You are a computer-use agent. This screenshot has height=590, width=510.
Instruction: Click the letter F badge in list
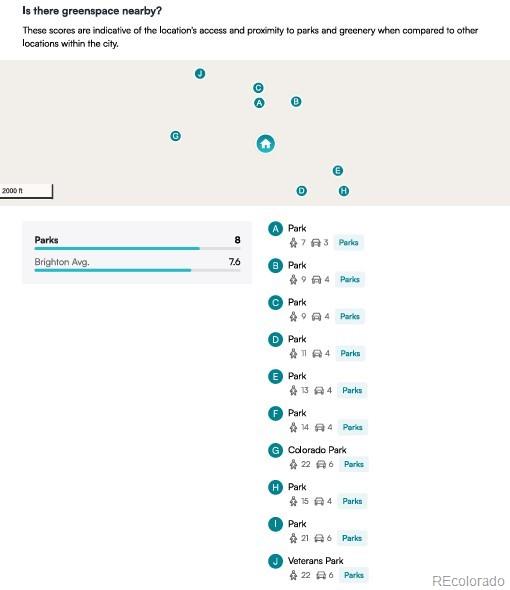276,414
